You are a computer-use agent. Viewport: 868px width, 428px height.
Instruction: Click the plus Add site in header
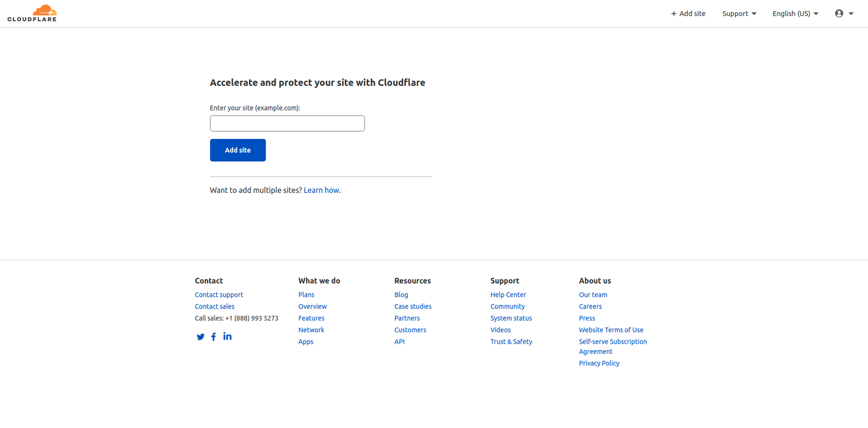(x=688, y=14)
